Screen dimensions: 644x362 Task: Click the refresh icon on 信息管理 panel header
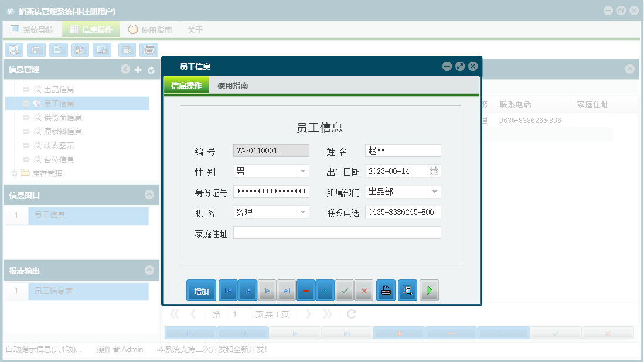(151, 69)
